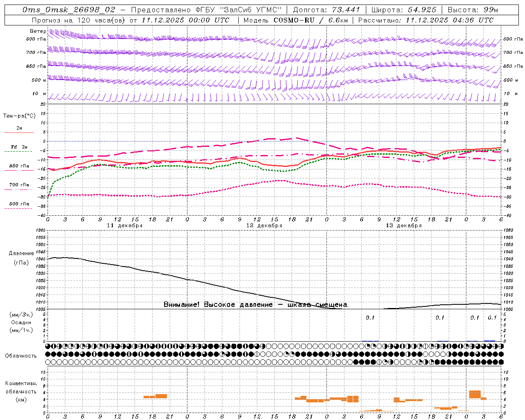Click the Конвективн. label of convective panel
The width and height of the screenshot is (525, 420).
tap(21, 383)
